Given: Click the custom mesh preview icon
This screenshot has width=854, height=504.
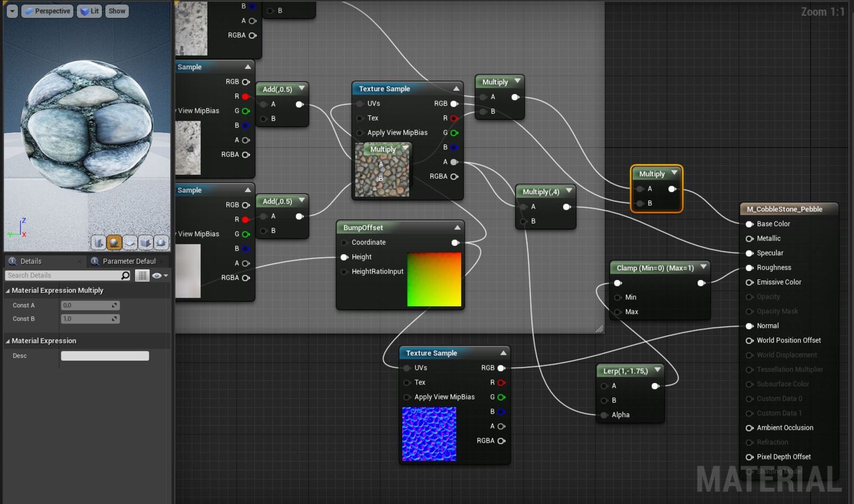Looking at the screenshot, I should click(x=161, y=243).
